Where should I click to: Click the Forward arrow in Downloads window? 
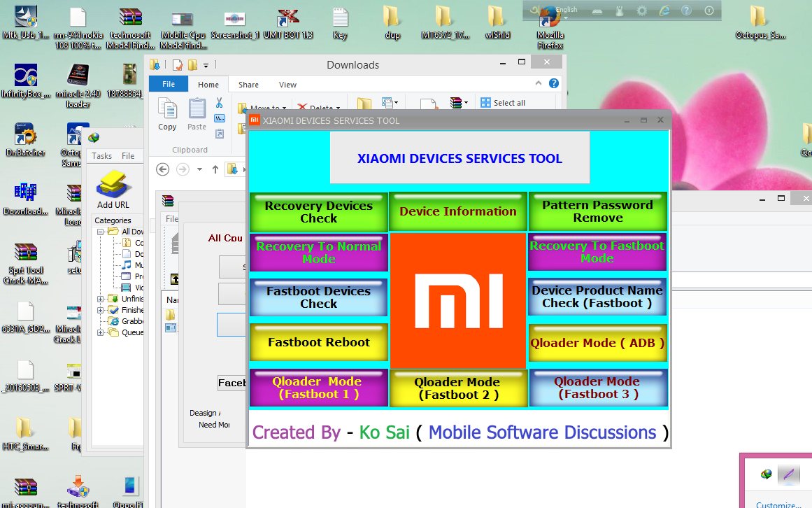[183, 169]
